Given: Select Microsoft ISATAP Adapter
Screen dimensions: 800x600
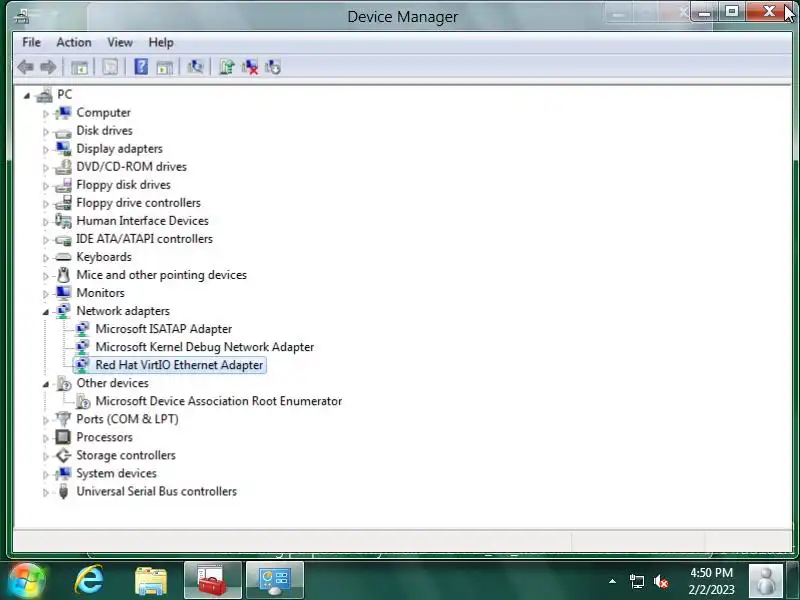Looking at the screenshot, I should (x=163, y=329).
